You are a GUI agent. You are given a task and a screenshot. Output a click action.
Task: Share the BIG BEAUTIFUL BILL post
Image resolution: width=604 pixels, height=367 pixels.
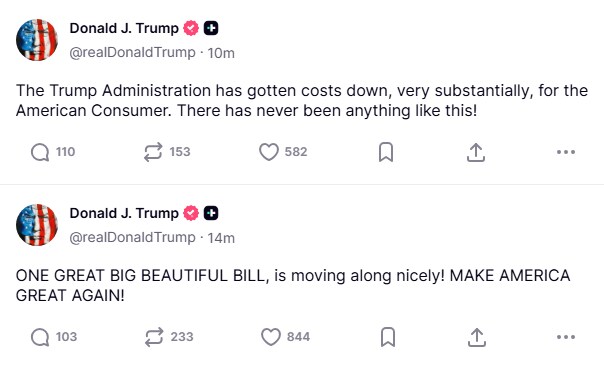coord(476,337)
